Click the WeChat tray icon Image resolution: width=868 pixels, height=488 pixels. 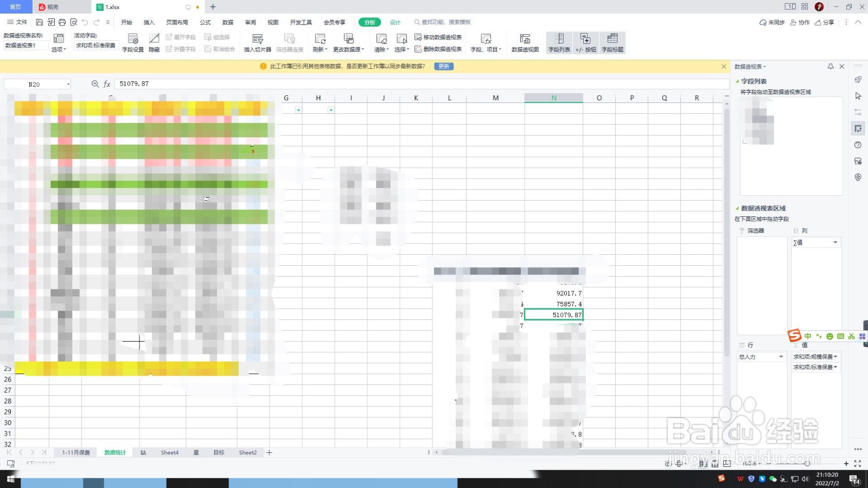click(x=773, y=479)
